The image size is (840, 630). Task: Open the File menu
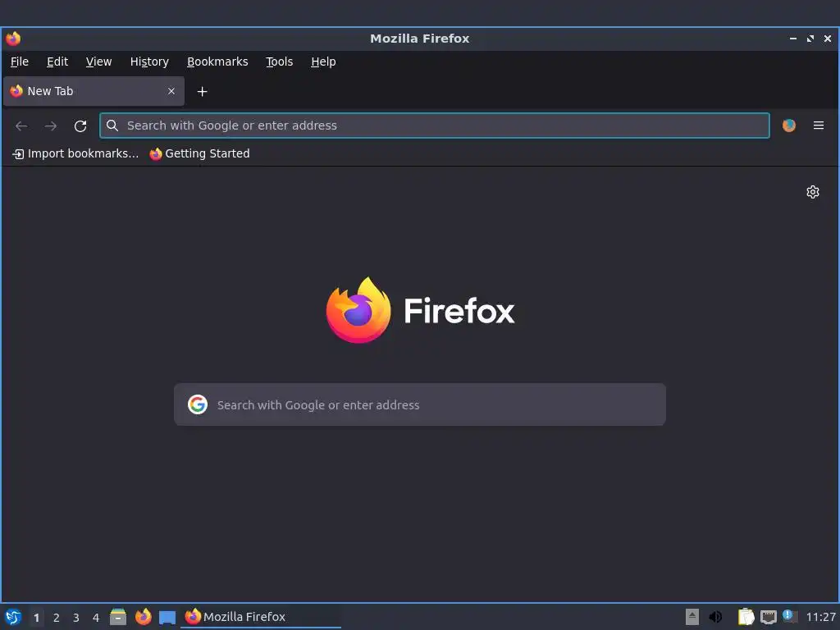click(20, 62)
